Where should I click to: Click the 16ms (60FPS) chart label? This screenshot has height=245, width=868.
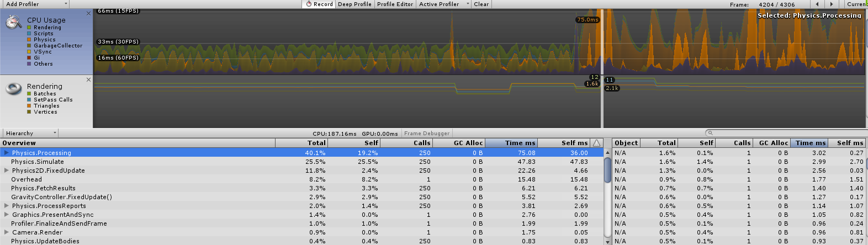click(x=118, y=58)
